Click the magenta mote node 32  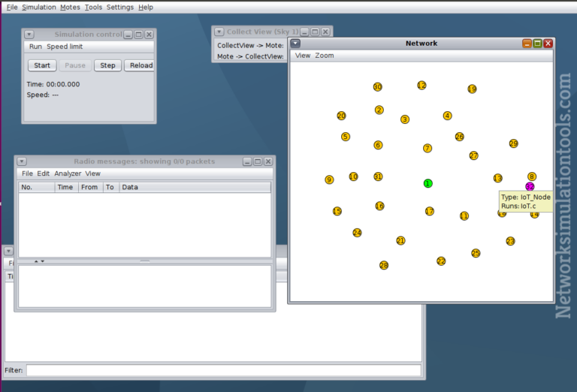tap(530, 186)
